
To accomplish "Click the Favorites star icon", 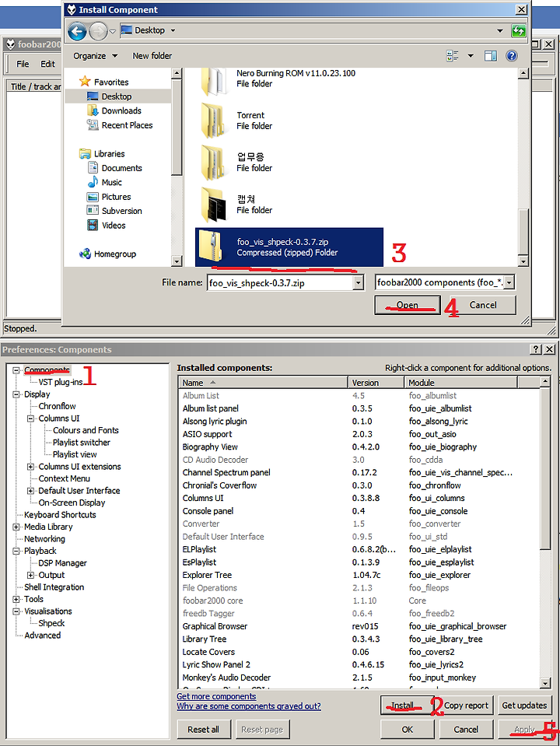I will tap(85, 82).
